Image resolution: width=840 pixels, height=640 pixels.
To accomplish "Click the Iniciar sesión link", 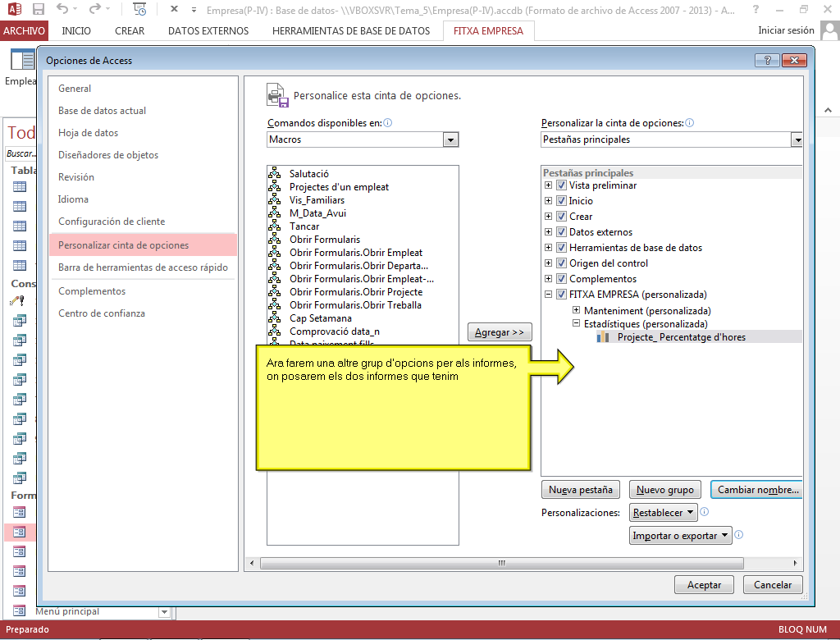I will click(x=786, y=30).
